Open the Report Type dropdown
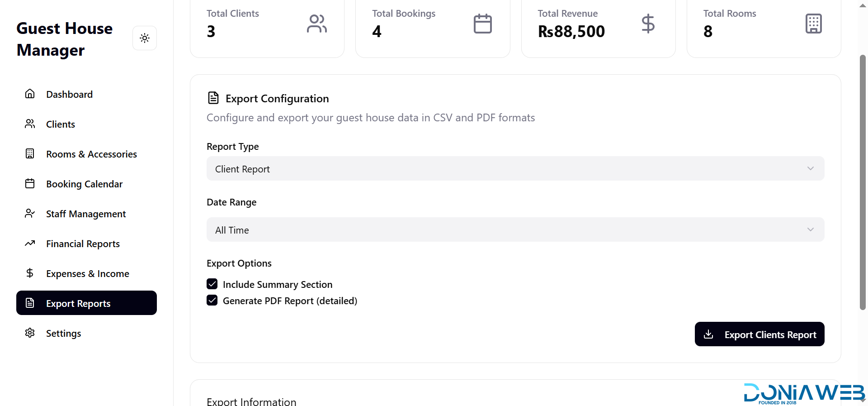 point(515,168)
